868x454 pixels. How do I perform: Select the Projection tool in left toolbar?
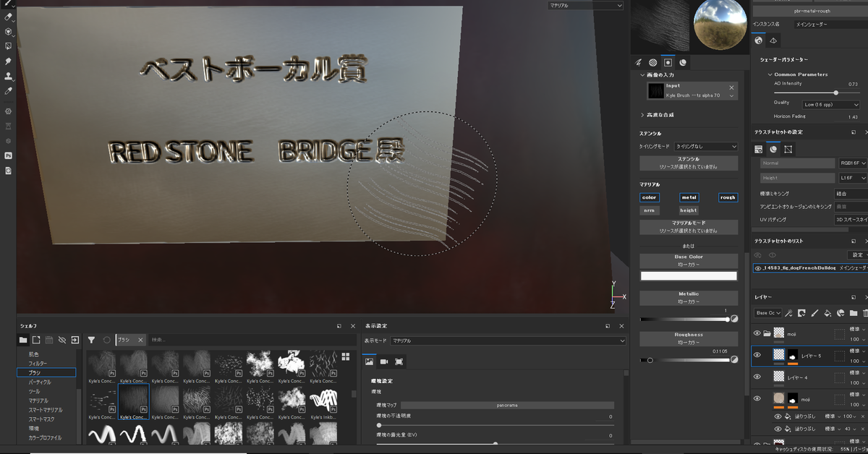[x=9, y=32]
